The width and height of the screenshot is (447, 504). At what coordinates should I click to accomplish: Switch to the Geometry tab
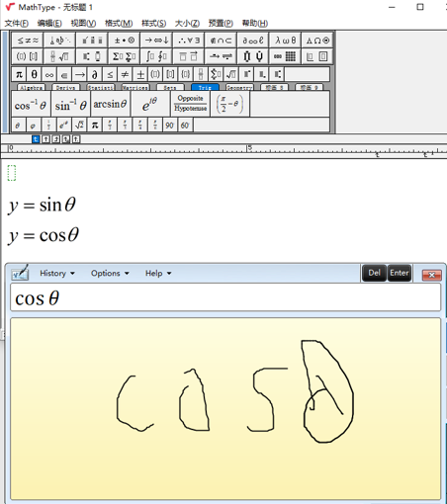[239, 88]
